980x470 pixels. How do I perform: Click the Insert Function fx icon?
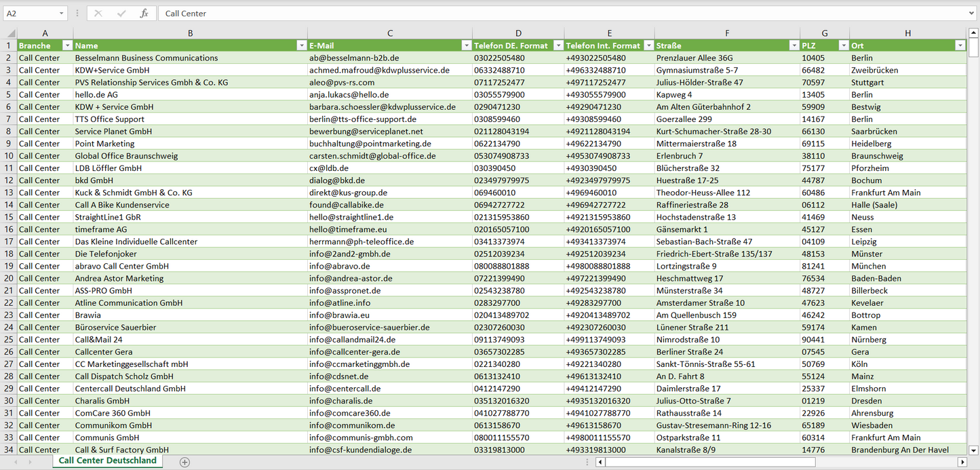(x=144, y=14)
